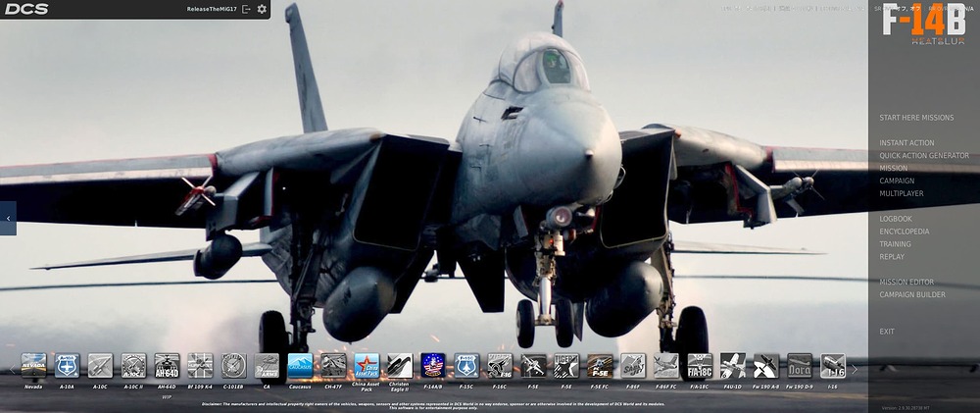This screenshot has width=980, height=413.
Task: Open Start Here Missions
Action: click(x=916, y=118)
